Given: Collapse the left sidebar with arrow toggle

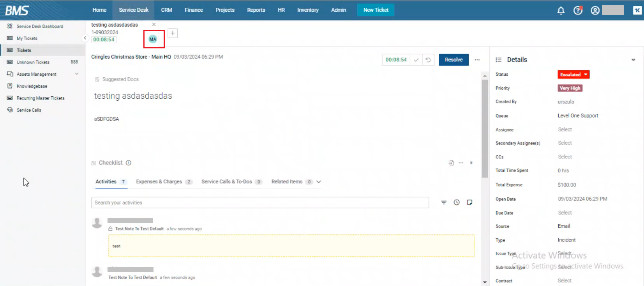Looking at the screenshot, I should (x=85, y=38).
